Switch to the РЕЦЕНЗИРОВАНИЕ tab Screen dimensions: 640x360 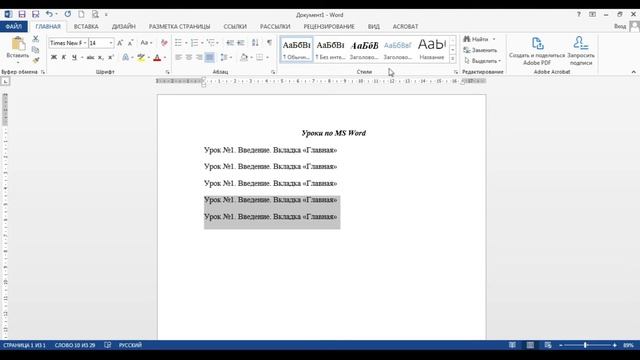[329, 27]
